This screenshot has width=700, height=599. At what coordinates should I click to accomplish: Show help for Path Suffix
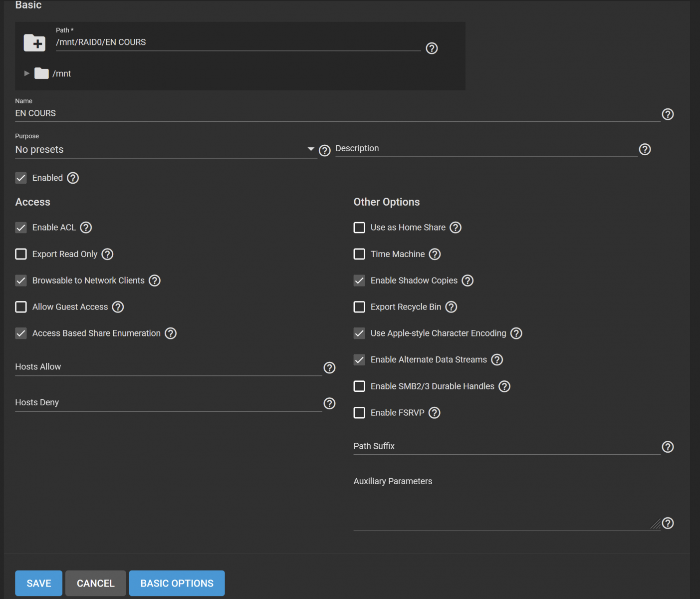pos(668,447)
